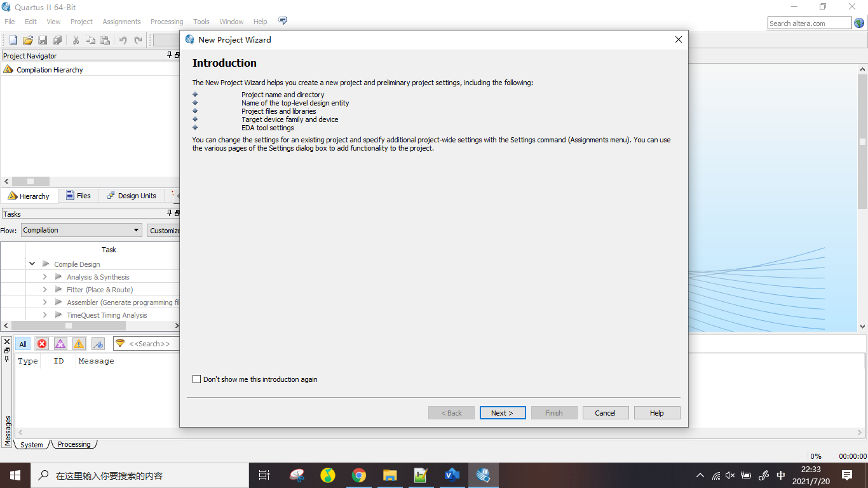Expand Analysis & Synthesis task
Image resolution: width=868 pixels, height=488 pixels.
pos(44,277)
